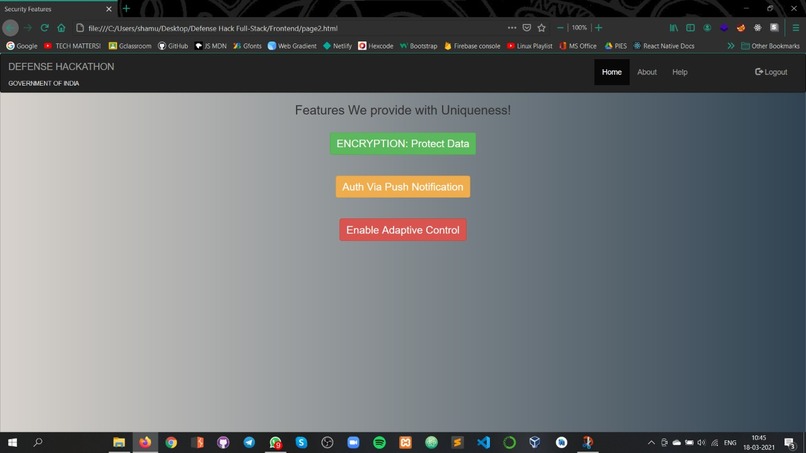Image resolution: width=806 pixels, height=453 pixels.
Task: Click the address bar URL field
Action: click(288, 28)
